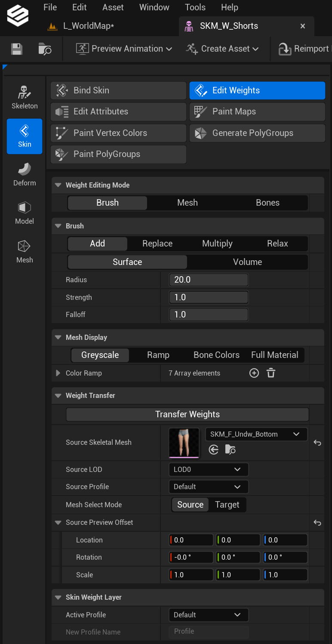Expand the Color Ramp array row
This screenshot has height=644, width=332.
(58, 373)
